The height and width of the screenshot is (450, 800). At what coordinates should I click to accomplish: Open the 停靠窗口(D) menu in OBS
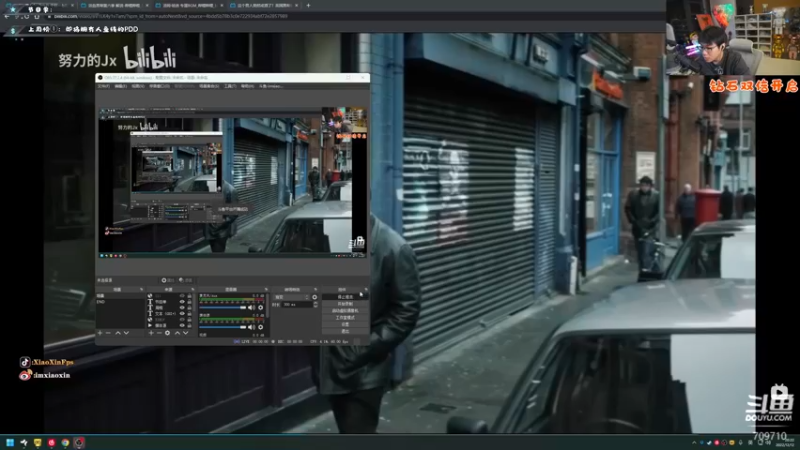click(159, 86)
